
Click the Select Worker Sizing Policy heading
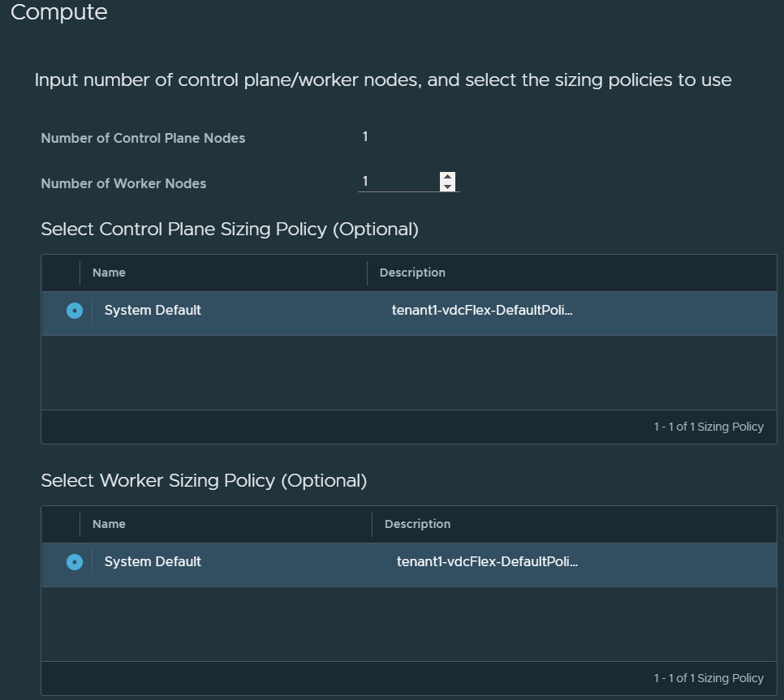pyautogui.click(x=204, y=481)
